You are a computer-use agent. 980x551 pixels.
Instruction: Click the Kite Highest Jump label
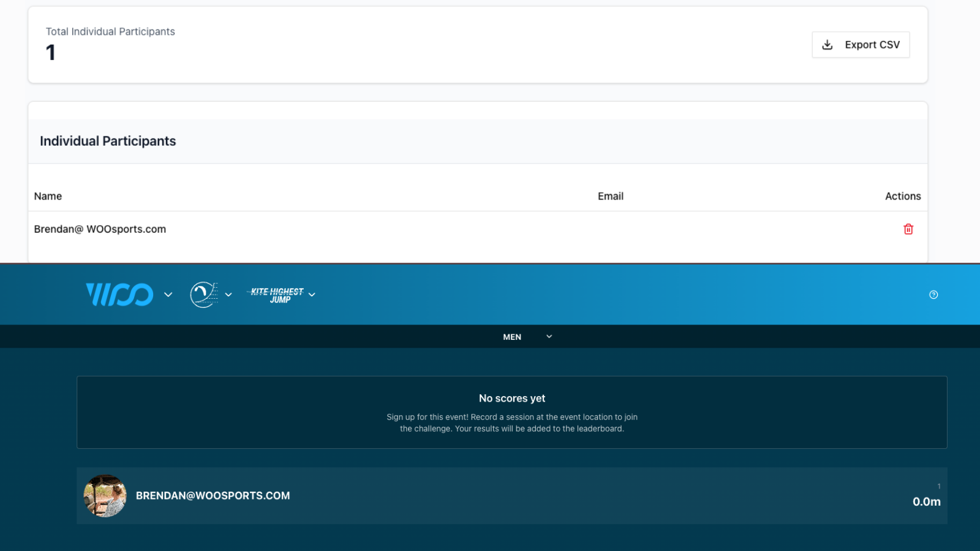pos(277,295)
